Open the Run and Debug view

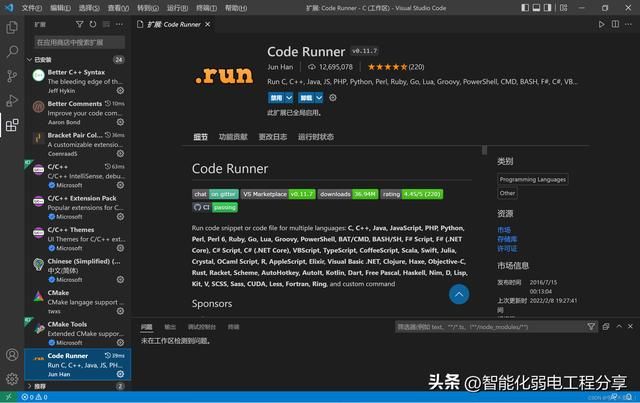tap(12, 100)
